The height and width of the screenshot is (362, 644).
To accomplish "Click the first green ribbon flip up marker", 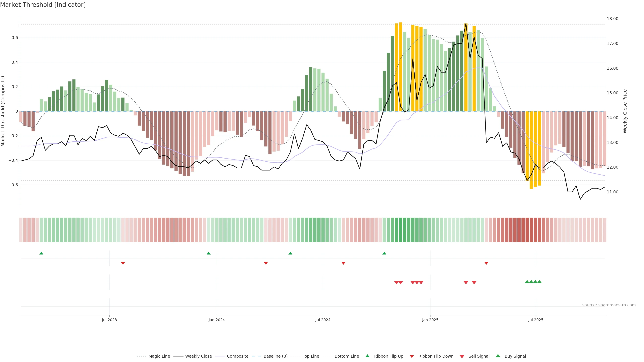I will [41, 253].
